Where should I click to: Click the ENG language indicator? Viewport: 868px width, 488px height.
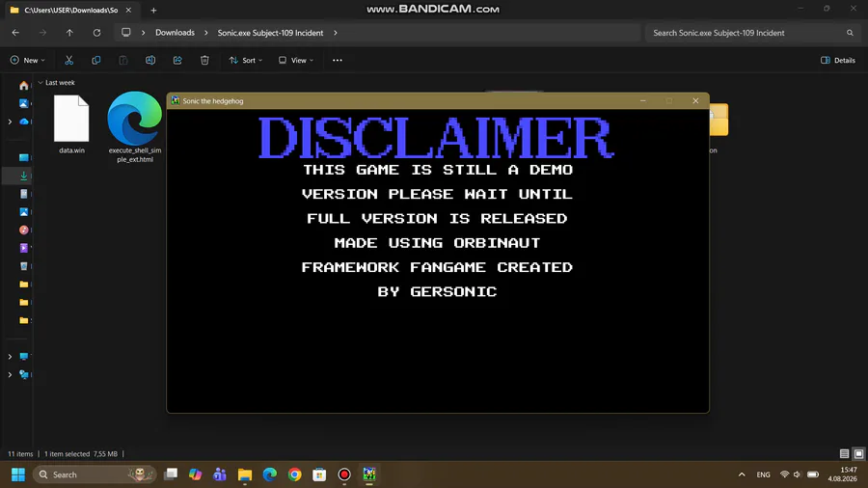pyautogui.click(x=764, y=474)
